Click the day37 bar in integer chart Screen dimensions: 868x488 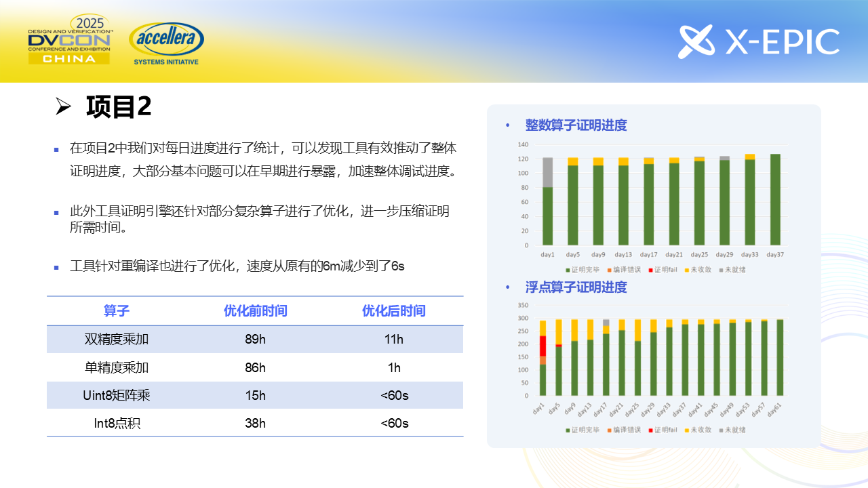point(774,200)
